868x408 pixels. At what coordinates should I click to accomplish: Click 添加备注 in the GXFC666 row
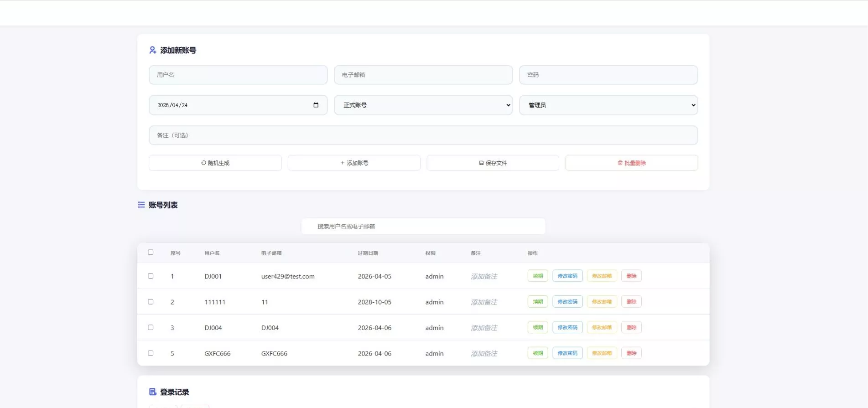pyautogui.click(x=484, y=353)
